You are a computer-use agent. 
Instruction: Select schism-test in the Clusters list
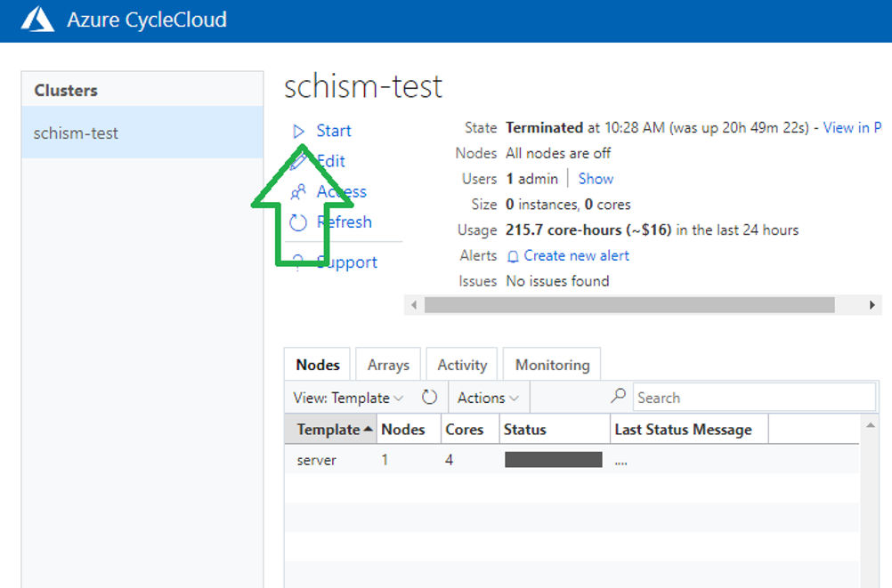[142, 133]
